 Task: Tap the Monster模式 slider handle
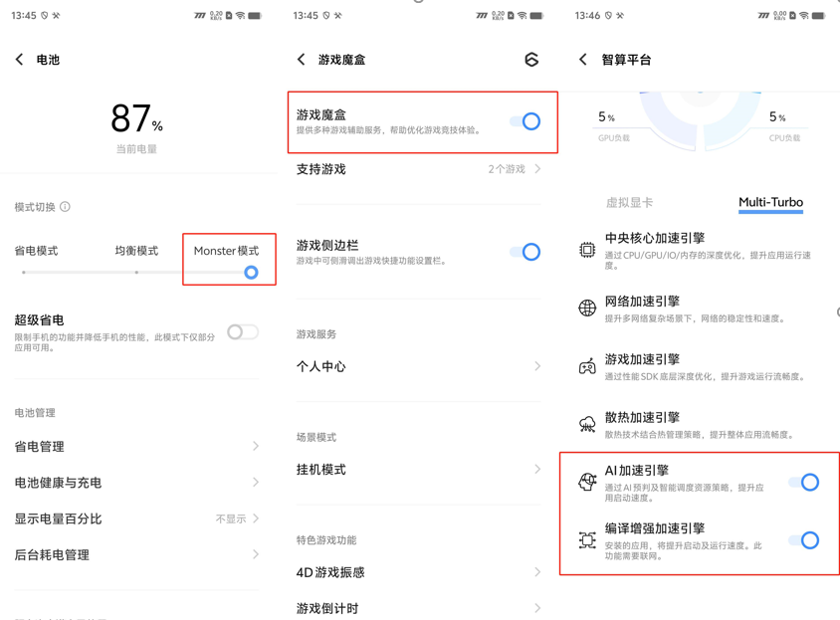tap(251, 273)
